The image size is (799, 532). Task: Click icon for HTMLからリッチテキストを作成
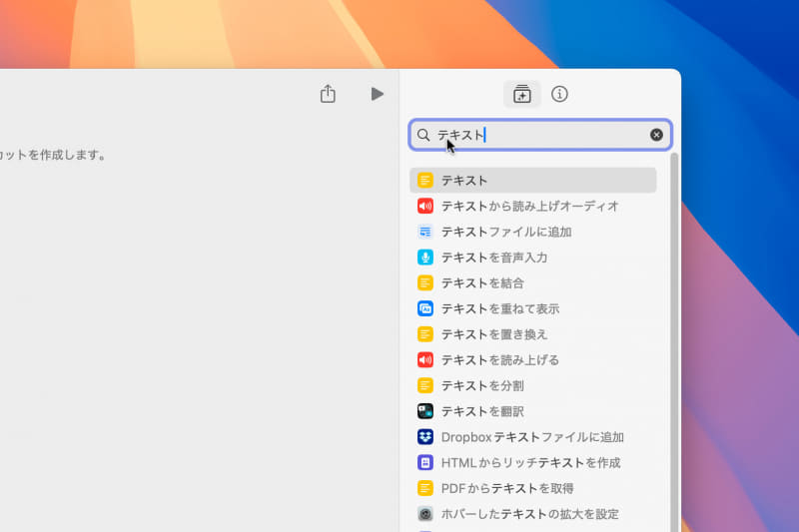(x=425, y=462)
